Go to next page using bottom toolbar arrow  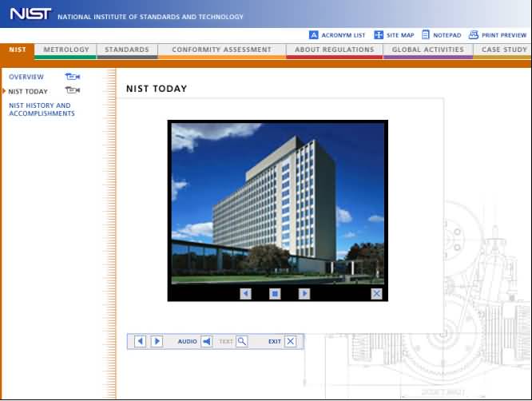click(x=157, y=341)
